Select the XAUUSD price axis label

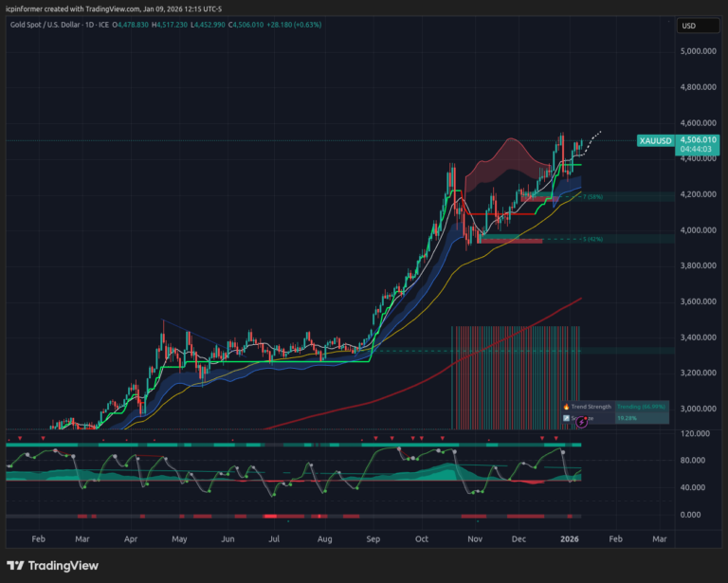[654, 140]
